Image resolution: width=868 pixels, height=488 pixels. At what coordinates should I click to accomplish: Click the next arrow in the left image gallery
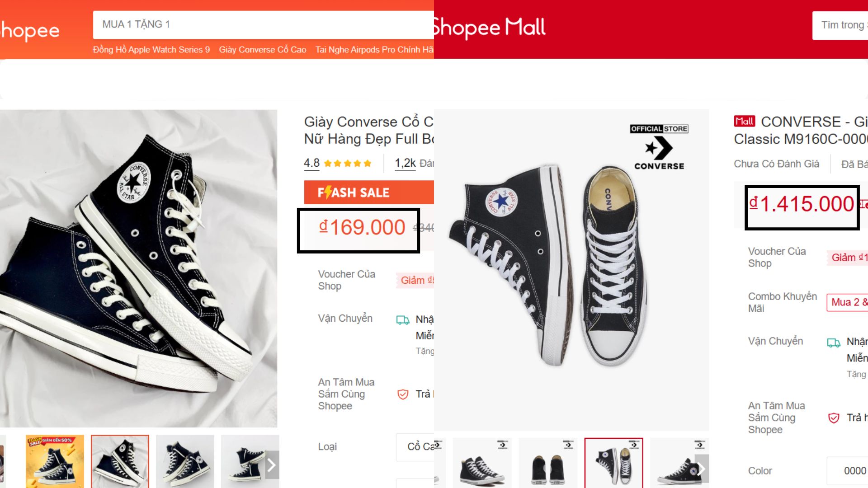point(271,465)
